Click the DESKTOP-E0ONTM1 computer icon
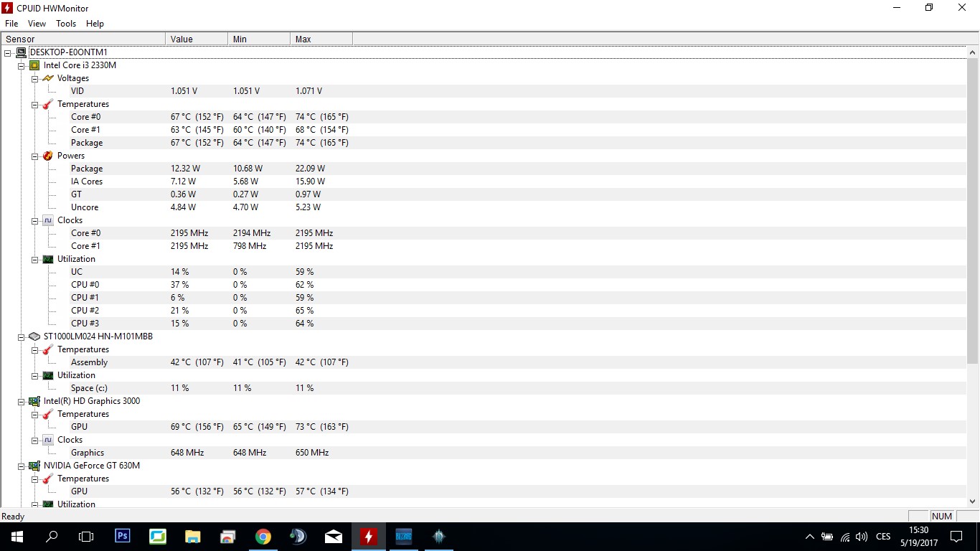This screenshot has height=551, width=980. 21,52
